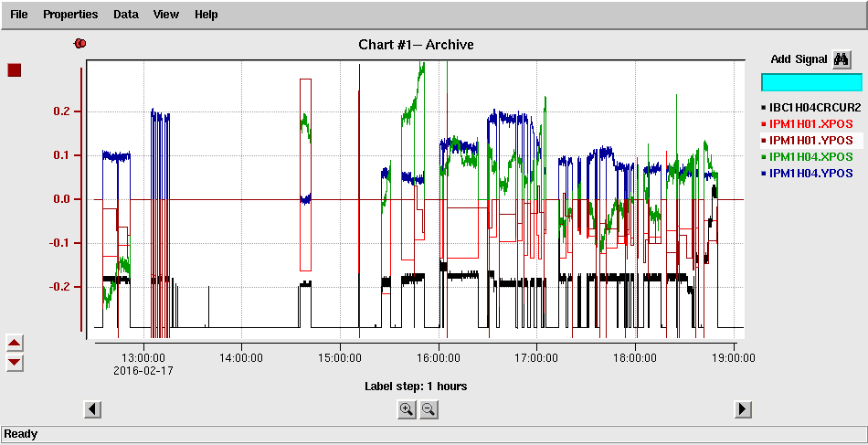
Task: Click the 2016-02-17 date label
Action: tap(143, 371)
